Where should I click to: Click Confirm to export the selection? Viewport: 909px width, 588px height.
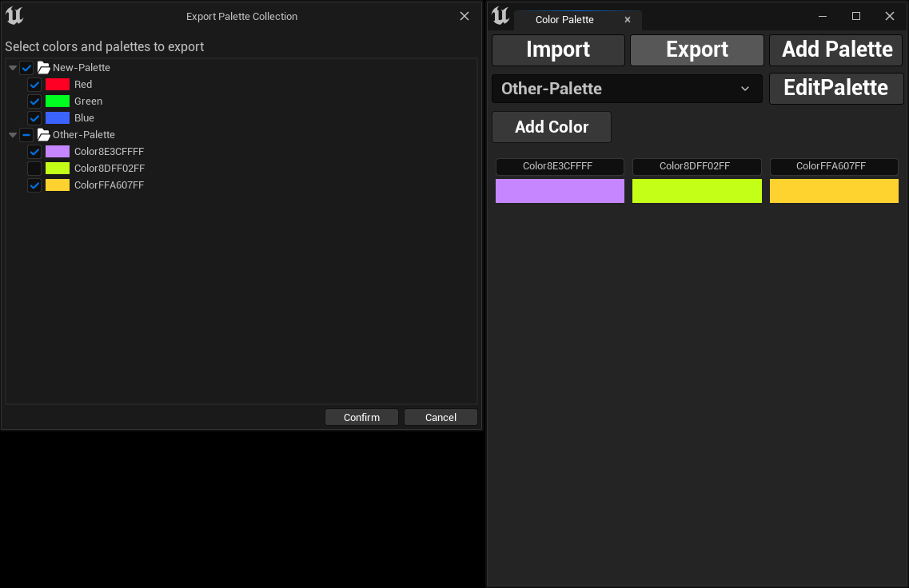361,416
